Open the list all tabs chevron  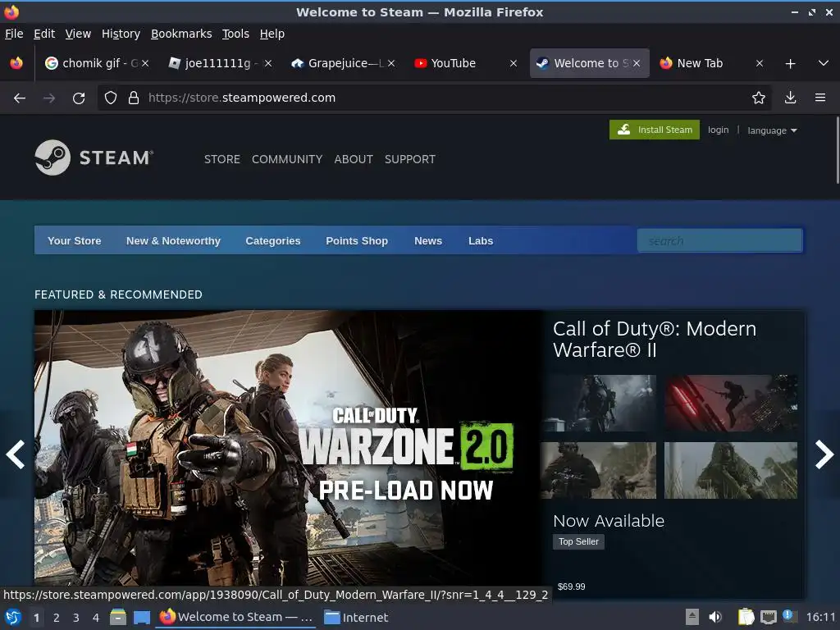pyautogui.click(x=824, y=63)
